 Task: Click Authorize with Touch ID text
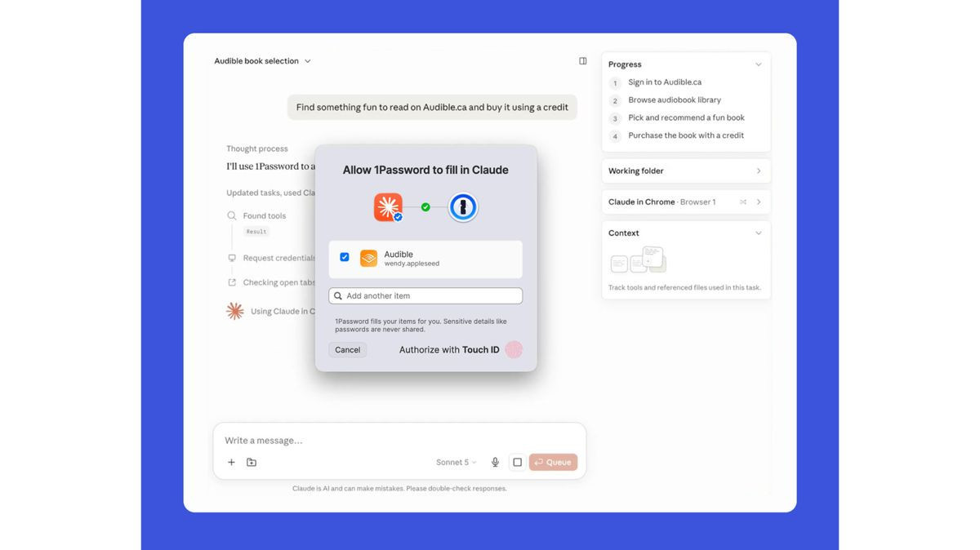point(449,349)
